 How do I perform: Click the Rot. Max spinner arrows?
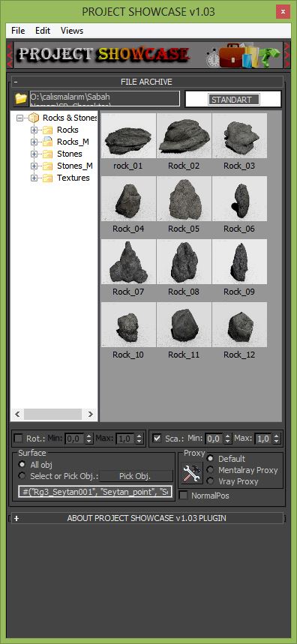139,439
